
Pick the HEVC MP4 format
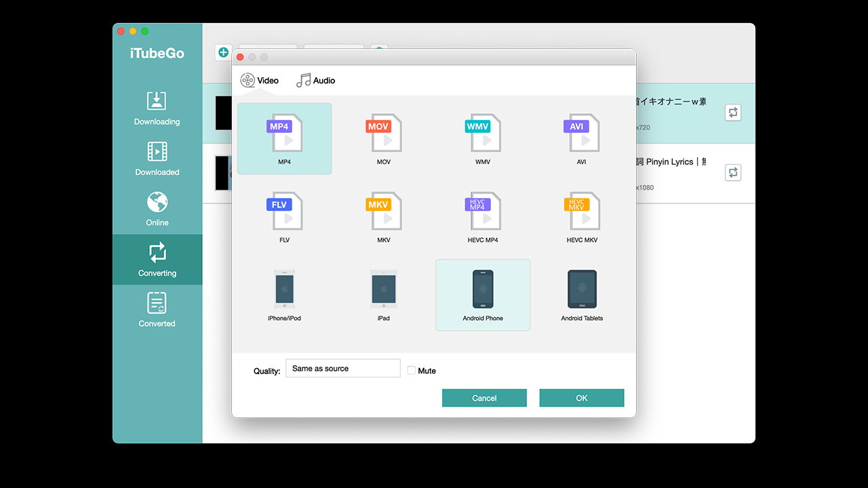pos(482,211)
